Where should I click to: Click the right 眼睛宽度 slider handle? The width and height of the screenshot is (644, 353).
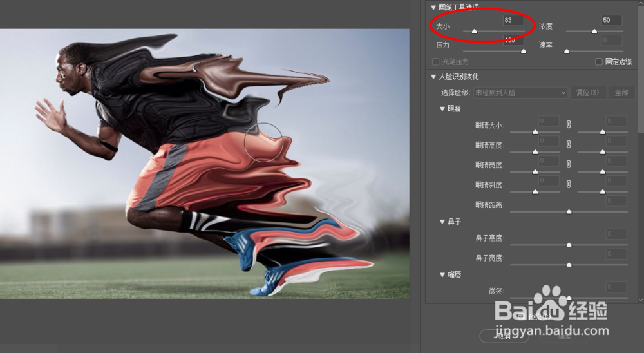coord(603,172)
